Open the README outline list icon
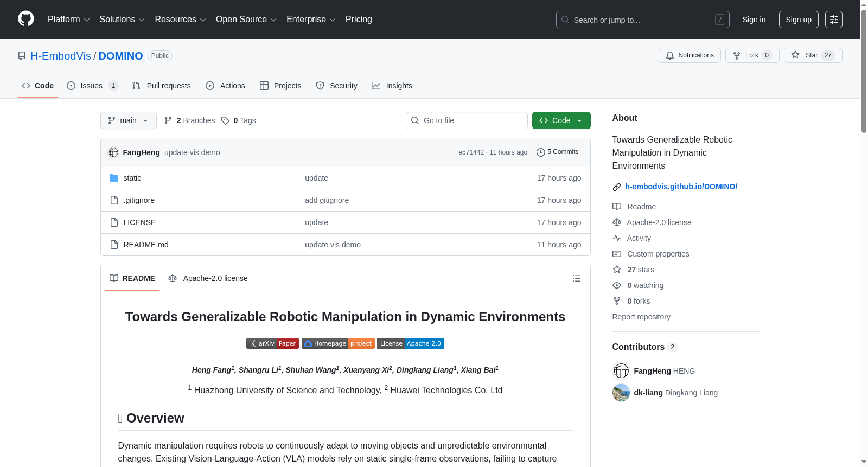Image resolution: width=868 pixels, height=467 pixels. (577, 278)
